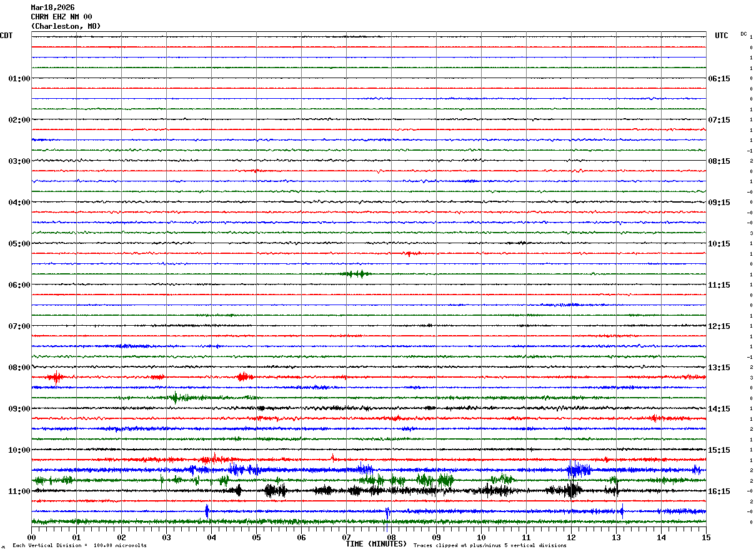Screen dimensions: 756x554
Task: Click the DC column header
Action: [x=744, y=33]
